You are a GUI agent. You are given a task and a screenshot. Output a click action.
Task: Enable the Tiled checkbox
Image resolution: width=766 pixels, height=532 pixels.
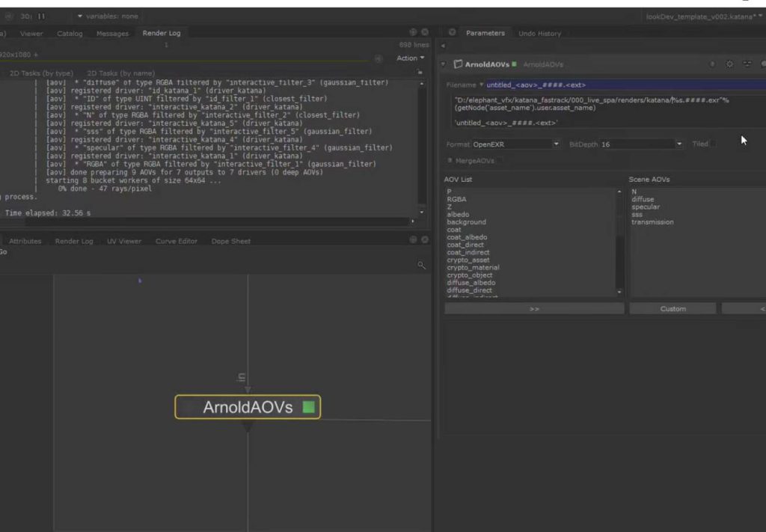[x=713, y=144]
